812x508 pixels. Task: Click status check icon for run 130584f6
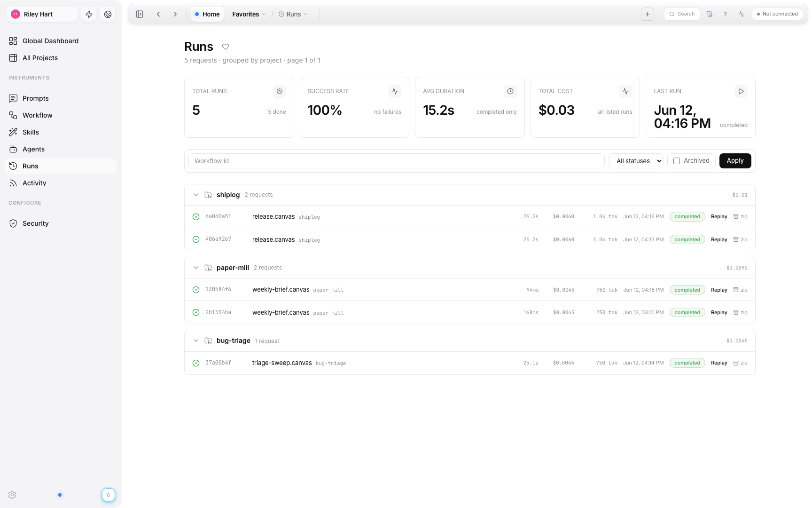(x=196, y=290)
